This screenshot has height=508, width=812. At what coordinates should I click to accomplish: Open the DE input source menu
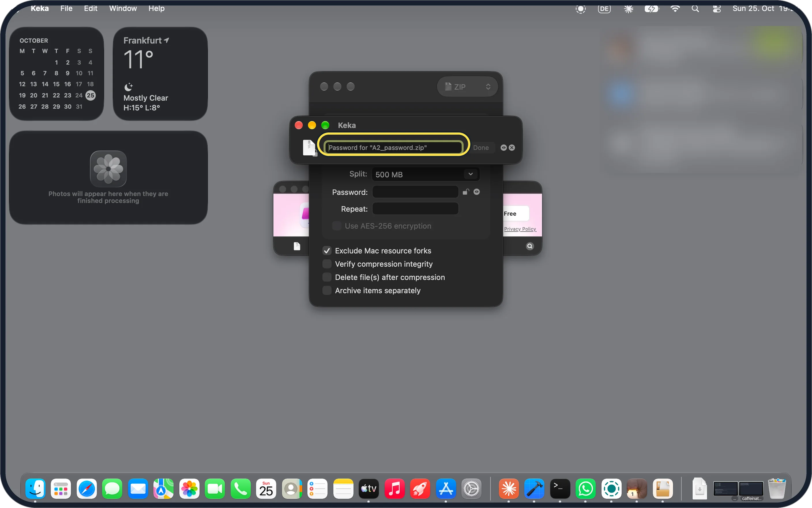pyautogui.click(x=604, y=9)
